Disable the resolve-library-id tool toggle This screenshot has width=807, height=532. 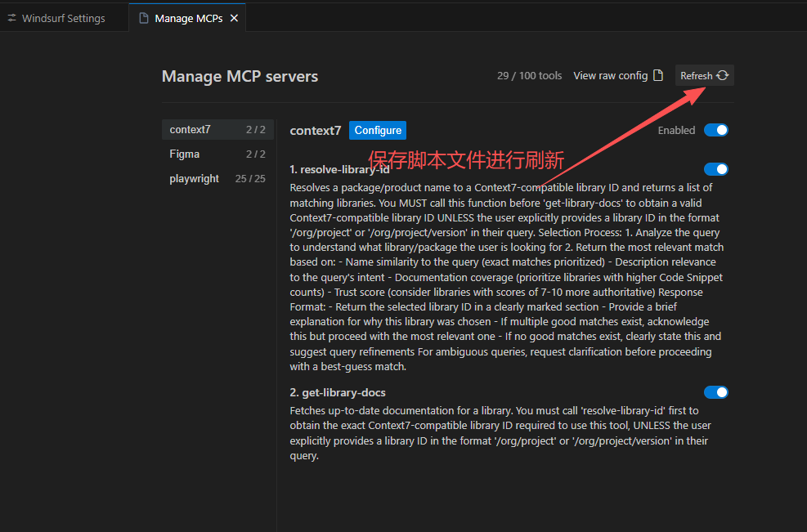(716, 169)
